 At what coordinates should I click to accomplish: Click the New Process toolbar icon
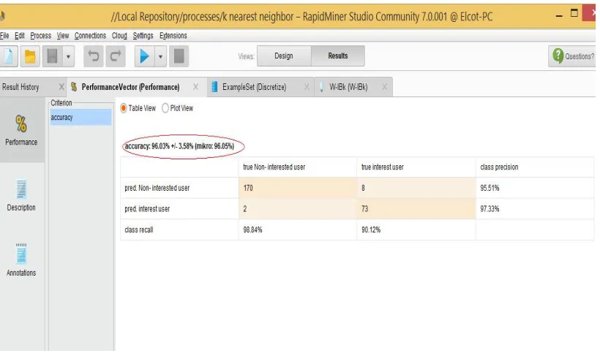click(x=9, y=56)
